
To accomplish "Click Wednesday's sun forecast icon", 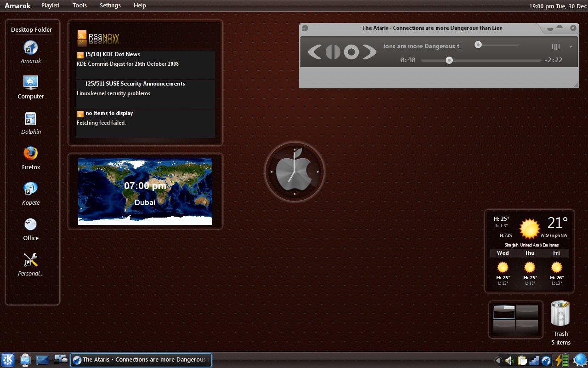I will [503, 267].
